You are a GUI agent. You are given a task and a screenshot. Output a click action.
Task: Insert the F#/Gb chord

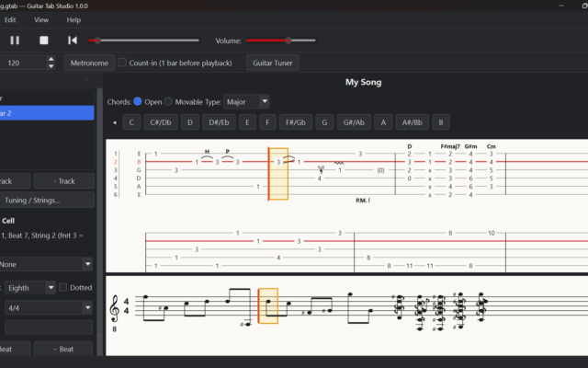click(296, 122)
